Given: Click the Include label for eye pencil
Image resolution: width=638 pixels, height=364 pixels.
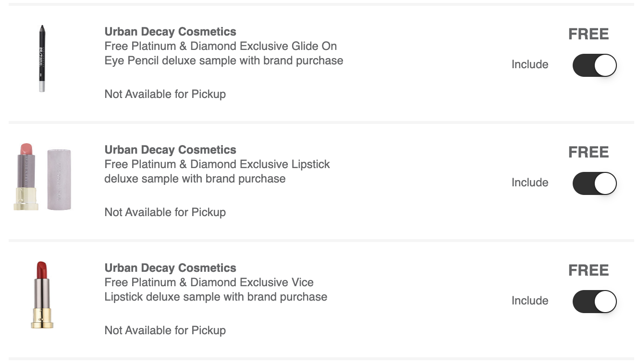Looking at the screenshot, I should [x=530, y=64].
